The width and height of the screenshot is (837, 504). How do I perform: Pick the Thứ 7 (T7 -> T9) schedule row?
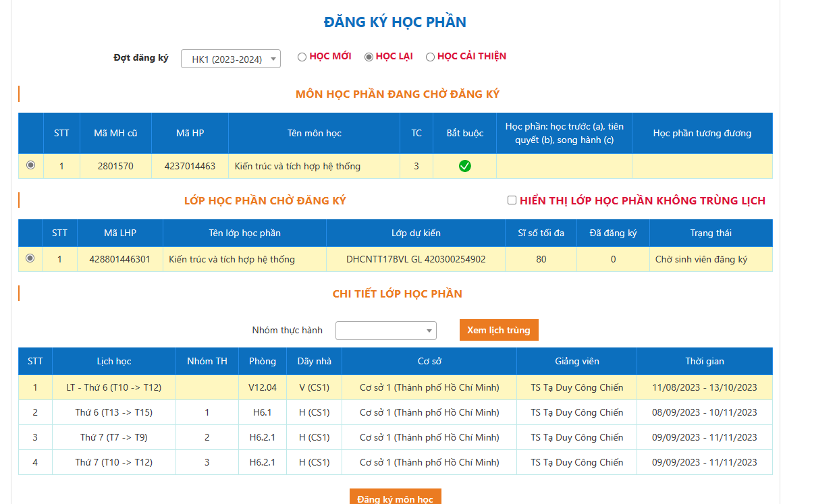coord(113,437)
